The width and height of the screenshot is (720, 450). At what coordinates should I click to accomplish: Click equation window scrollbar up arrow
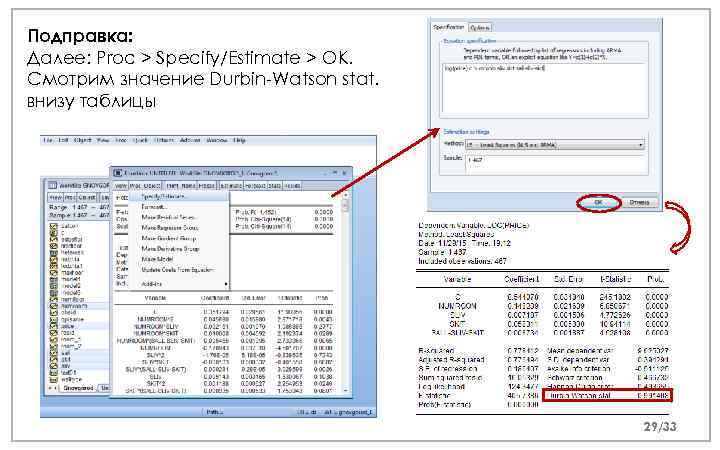click(x=345, y=196)
